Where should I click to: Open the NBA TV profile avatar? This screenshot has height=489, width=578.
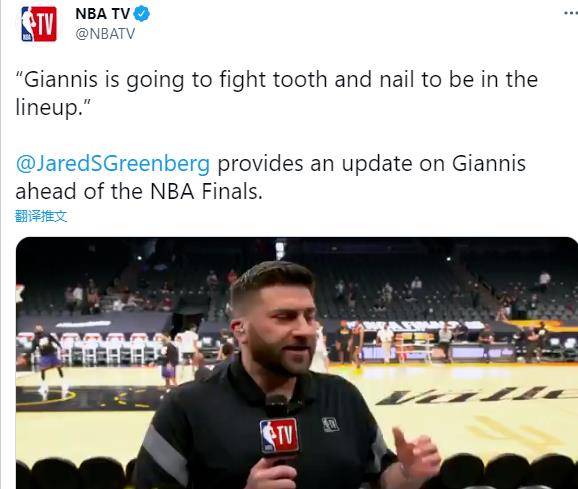pos(39,24)
